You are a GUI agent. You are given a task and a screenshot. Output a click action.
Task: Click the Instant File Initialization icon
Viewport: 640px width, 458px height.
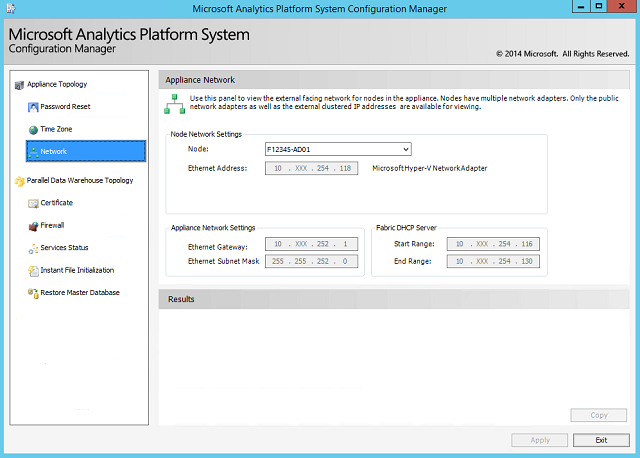click(33, 271)
